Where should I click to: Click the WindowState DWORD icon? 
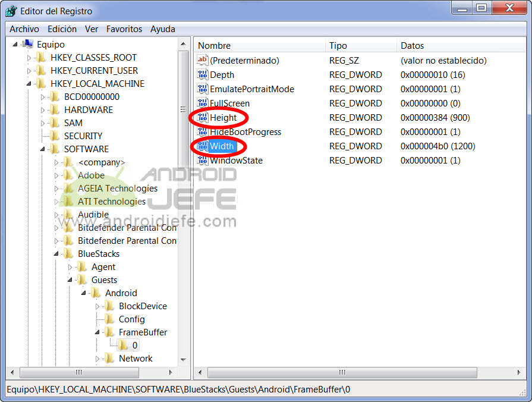(203, 161)
